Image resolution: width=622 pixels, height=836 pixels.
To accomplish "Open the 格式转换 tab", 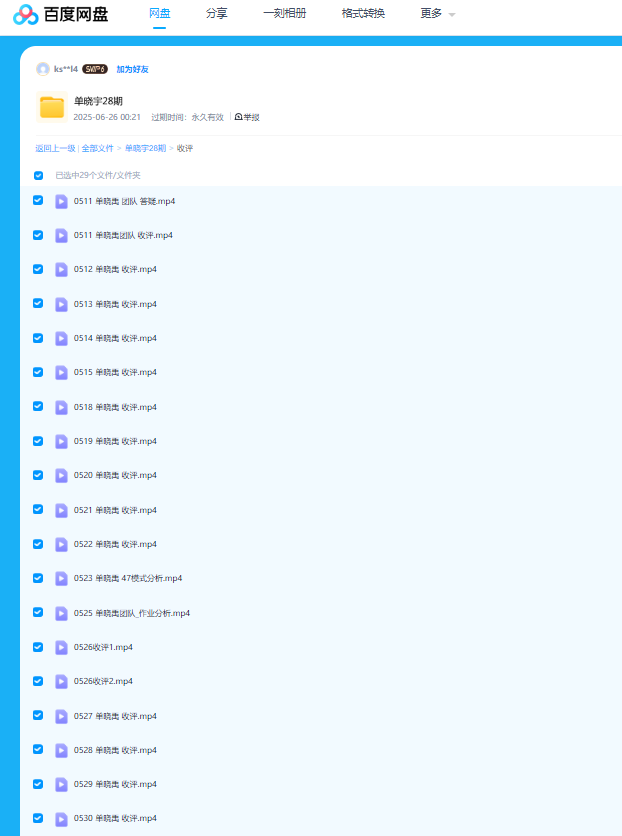I will 363,14.
